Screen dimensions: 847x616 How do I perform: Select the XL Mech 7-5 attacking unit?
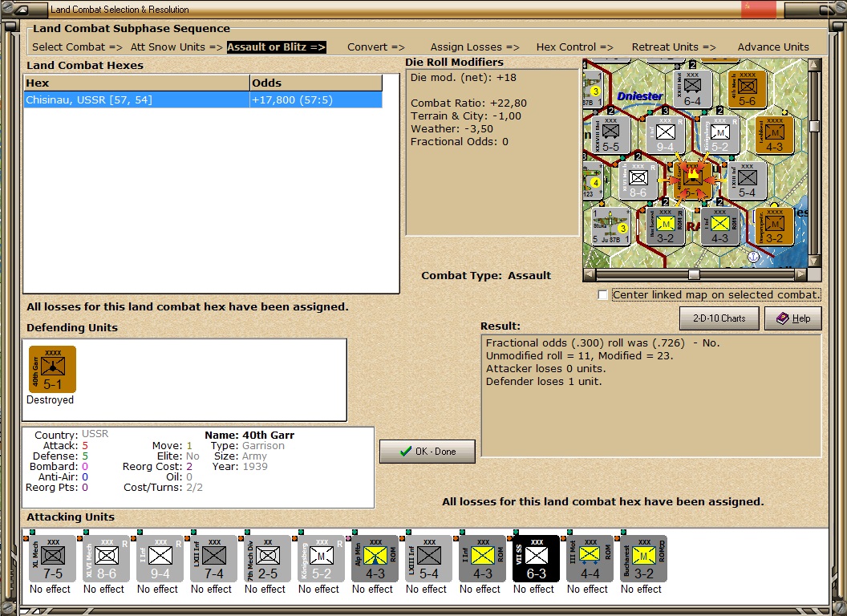(53, 559)
